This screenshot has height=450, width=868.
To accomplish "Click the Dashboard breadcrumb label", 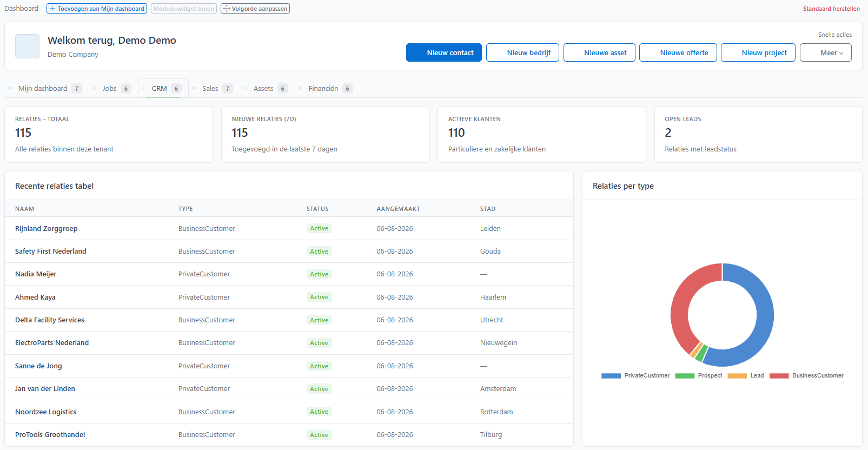I will click(x=22, y=9).
